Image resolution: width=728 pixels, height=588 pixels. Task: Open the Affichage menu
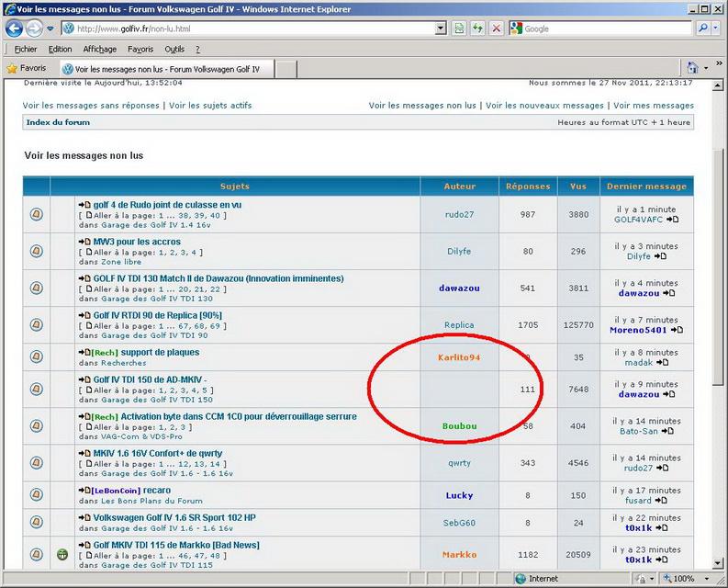[100, 50]
